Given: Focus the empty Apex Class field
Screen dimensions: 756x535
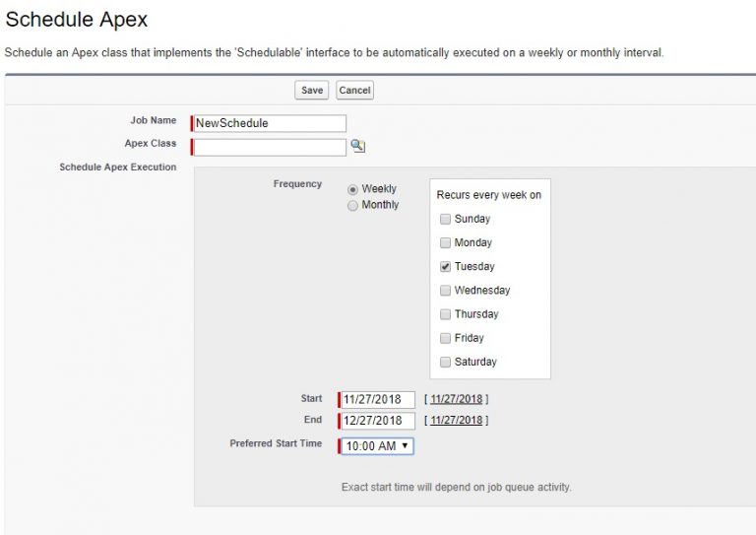Looking at the screenshot, I should [270, 147].
